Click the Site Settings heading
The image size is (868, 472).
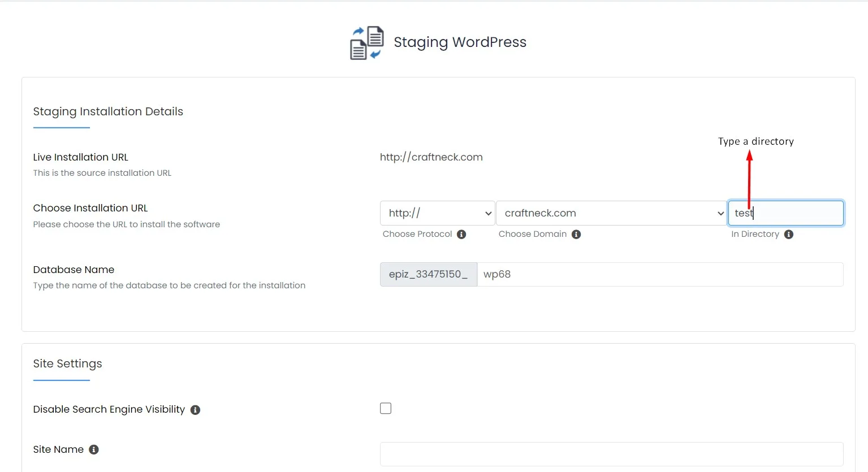[68, 363]
